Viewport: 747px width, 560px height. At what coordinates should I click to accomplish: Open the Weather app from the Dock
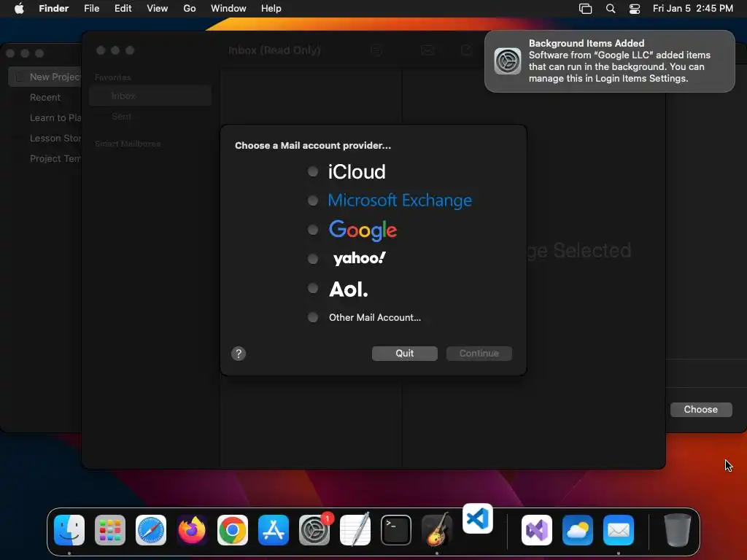tap(578, 529)
